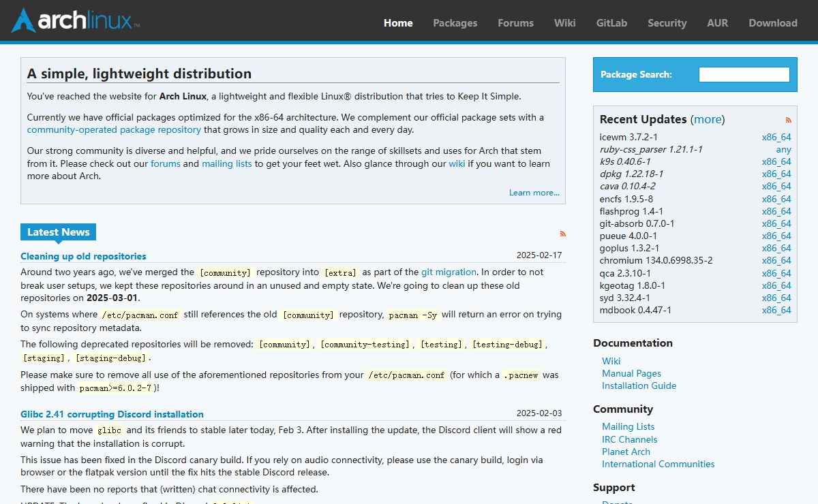
Task: Click the 2025-02-17 news date
Action: [539, 255]
